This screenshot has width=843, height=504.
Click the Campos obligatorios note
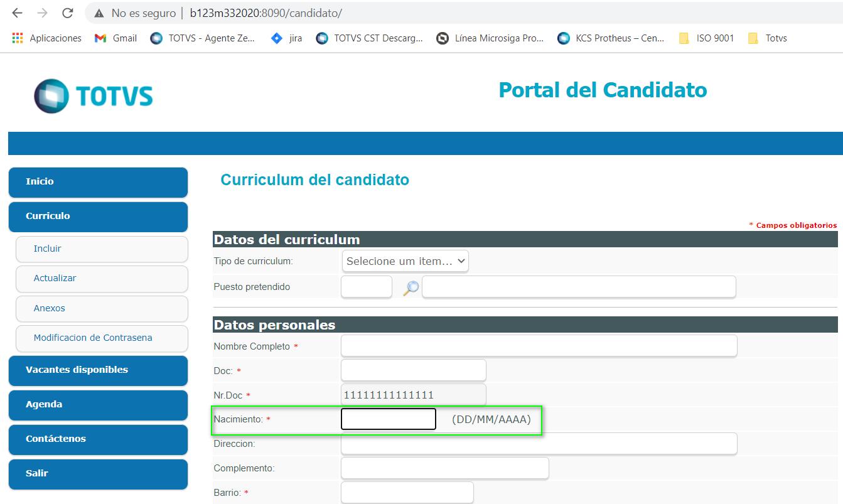pyautogui.click(x=793, y=225)
